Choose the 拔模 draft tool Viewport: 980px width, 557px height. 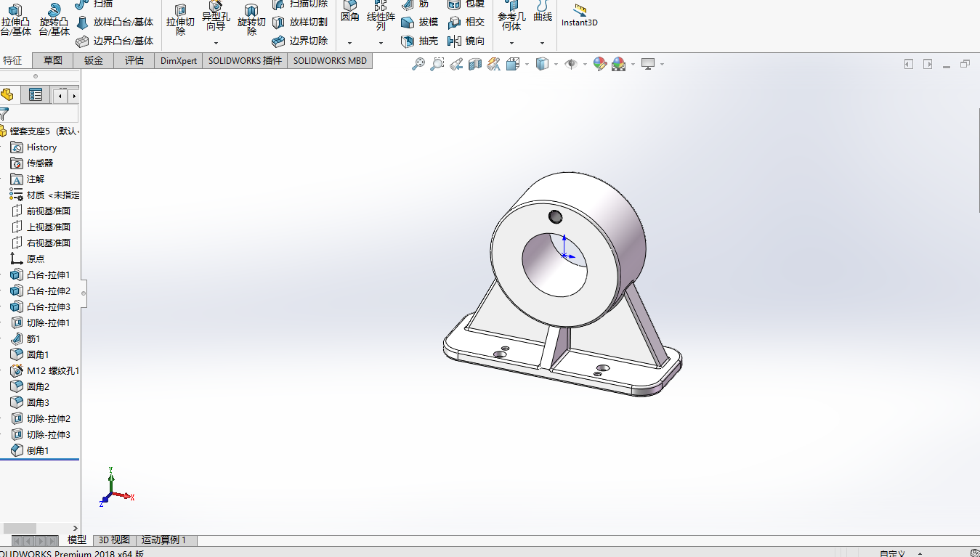tap(420, 23)
